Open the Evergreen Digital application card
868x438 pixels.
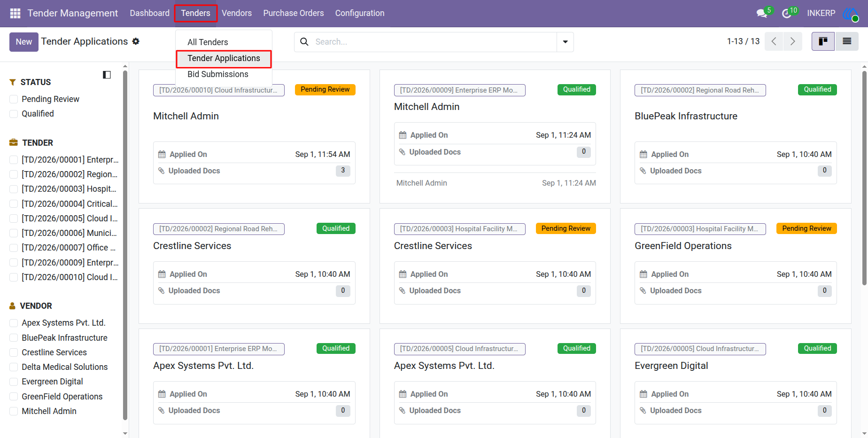[736, 383]
